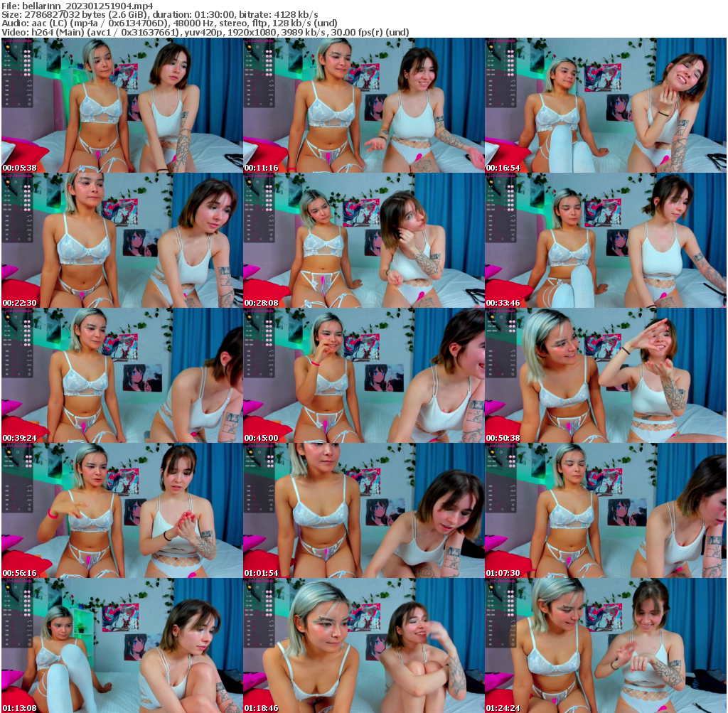The width and height of the screenshot is (728, 713).
Task: Open the thumbnail at timestamp 00:22:30
Action: [x=121, y=240]
